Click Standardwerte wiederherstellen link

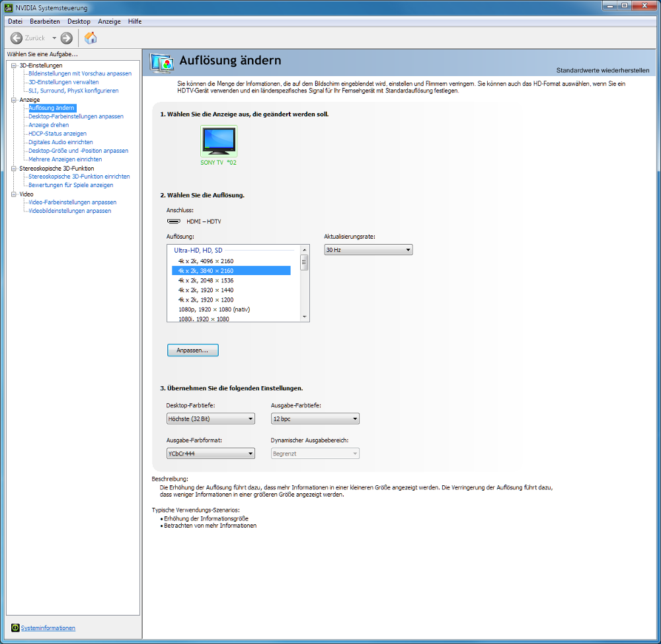point(603,71)
